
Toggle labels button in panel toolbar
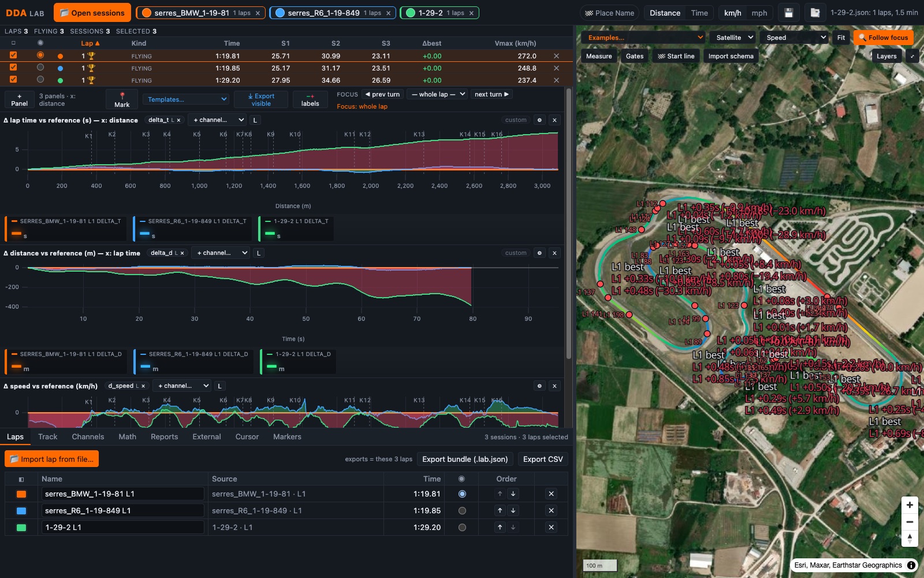tap(310, 99)
